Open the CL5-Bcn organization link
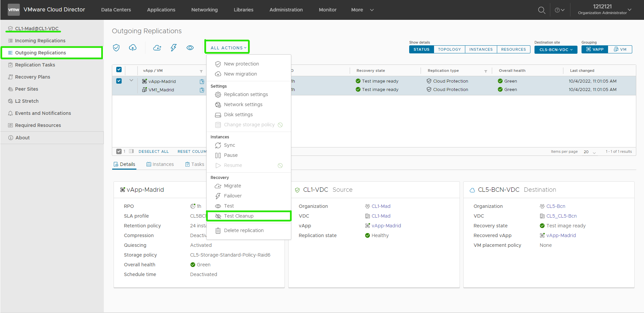 (556, 206)
